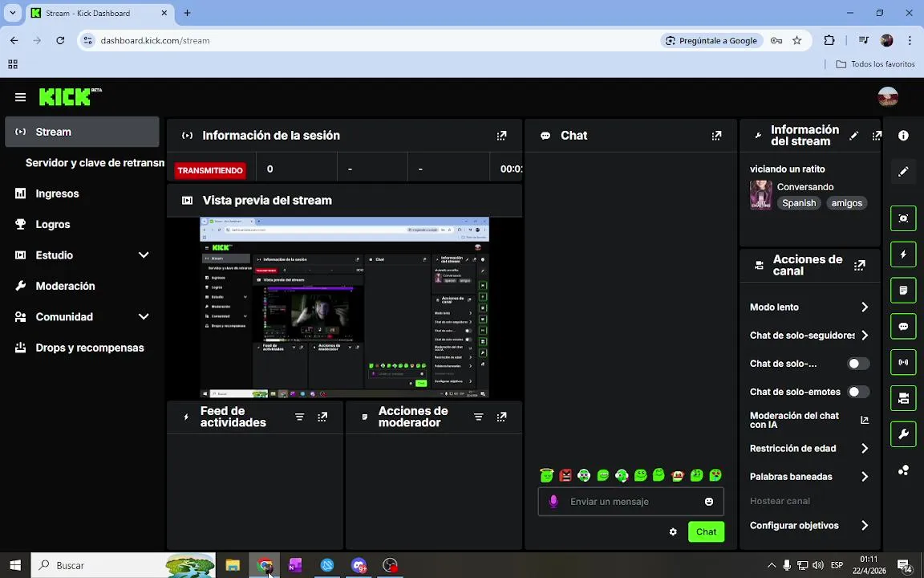Toggle chat bubble panel icon in right sidebar
924x578 pixels.
pos(903,326)
